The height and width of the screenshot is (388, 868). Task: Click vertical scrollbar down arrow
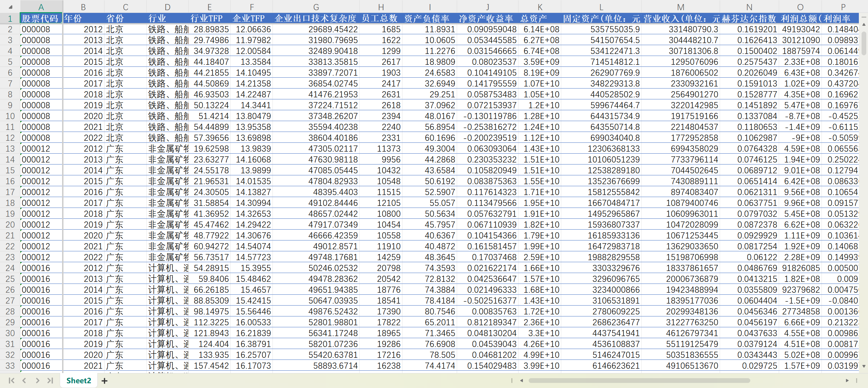(x=864, y=366)
